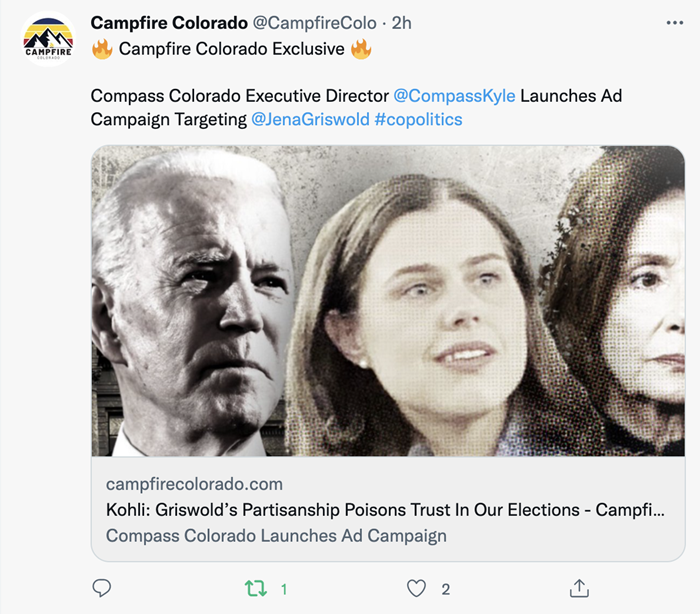
Task: Open the three-dot more options menu
Action: click(x=675, y=23)
